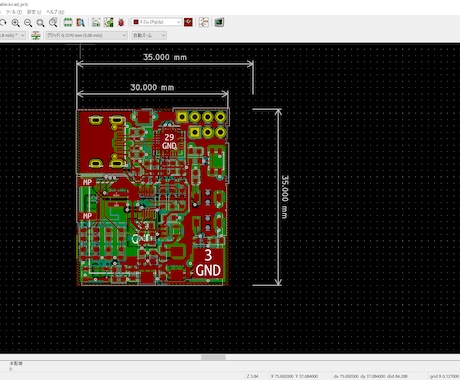Click the grid X readout in status bar
460x380 pixels.
pyautogui.click(x=444, y=376)
